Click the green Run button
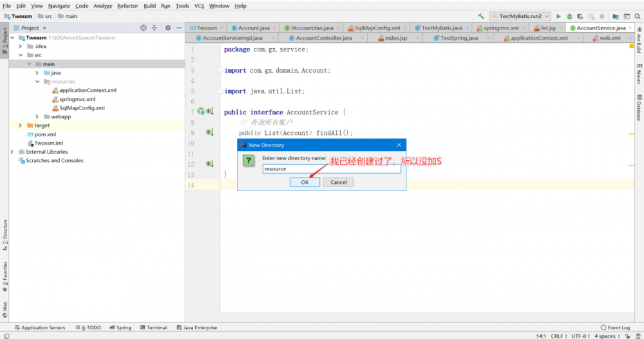 coord(558,16)
